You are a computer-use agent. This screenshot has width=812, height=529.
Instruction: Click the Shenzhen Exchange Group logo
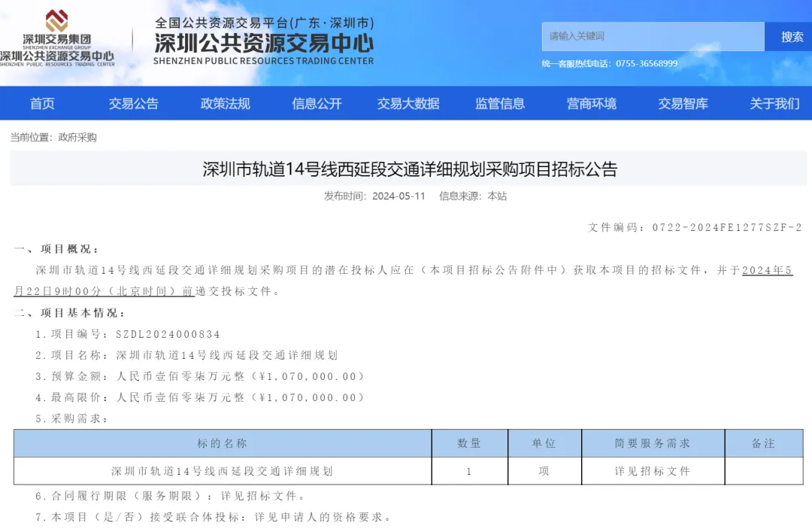(57, 38)
